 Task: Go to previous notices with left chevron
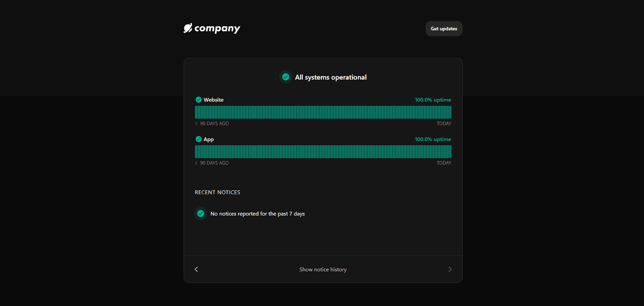pyautogui.click(x=196, y=269)
